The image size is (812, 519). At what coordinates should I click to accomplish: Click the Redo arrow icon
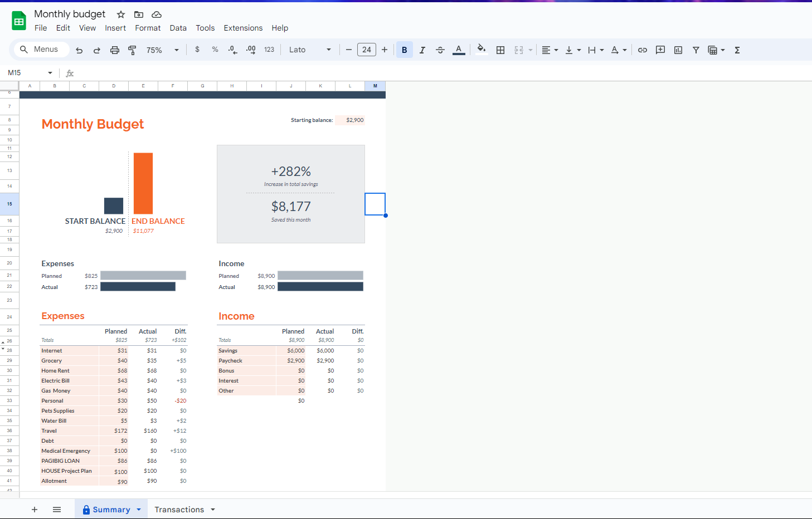tap(97, 50)
